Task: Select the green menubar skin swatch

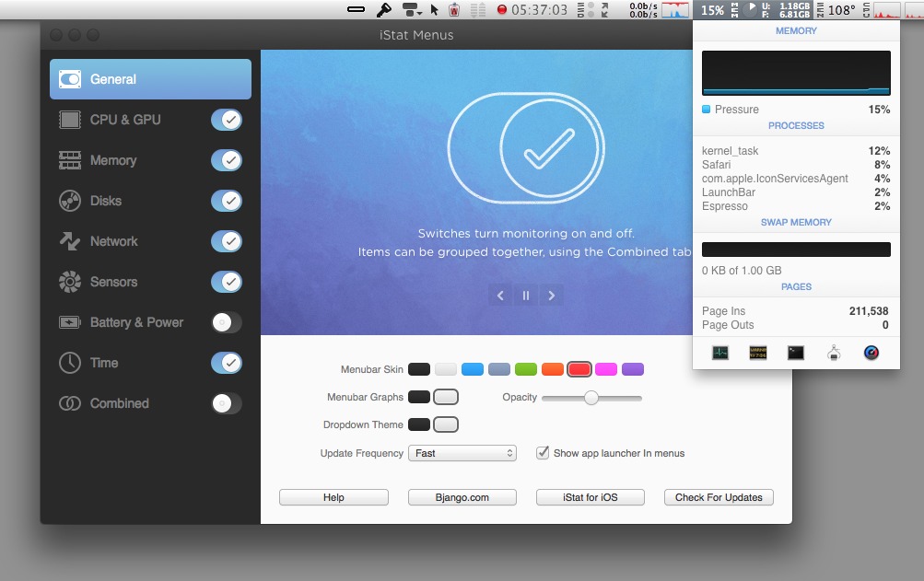Action: (x=525, y=369)
